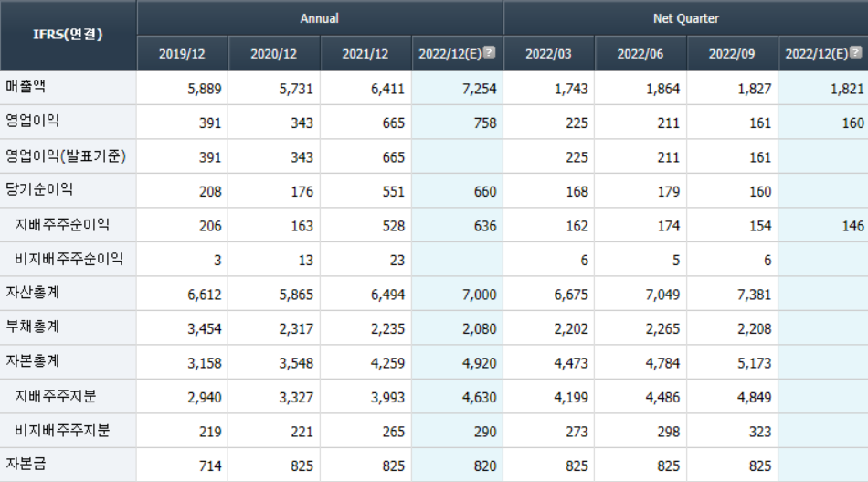Click 자산총계 value 6,612
The height and width of the screenshot is (482, 868).
click(x=205, y=295)
